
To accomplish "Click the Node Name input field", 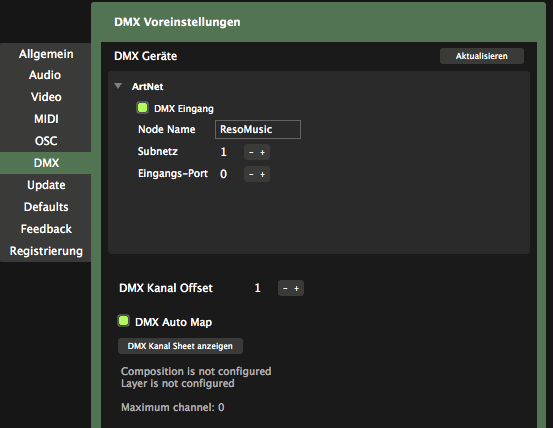I will (258, 129).
